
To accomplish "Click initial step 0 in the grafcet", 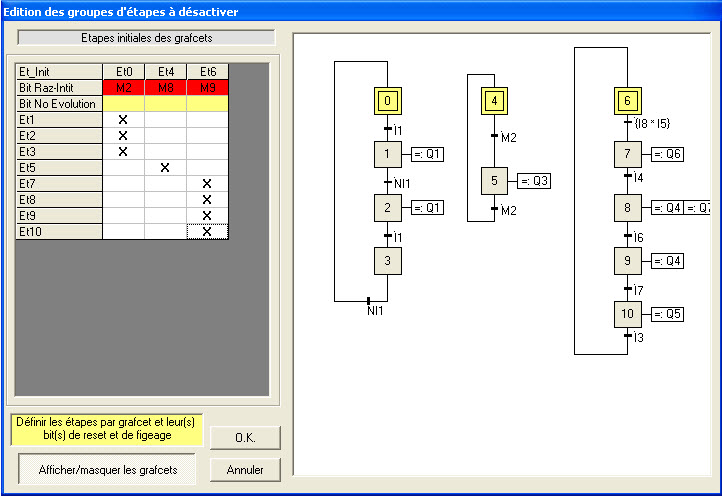I will 388,101.
